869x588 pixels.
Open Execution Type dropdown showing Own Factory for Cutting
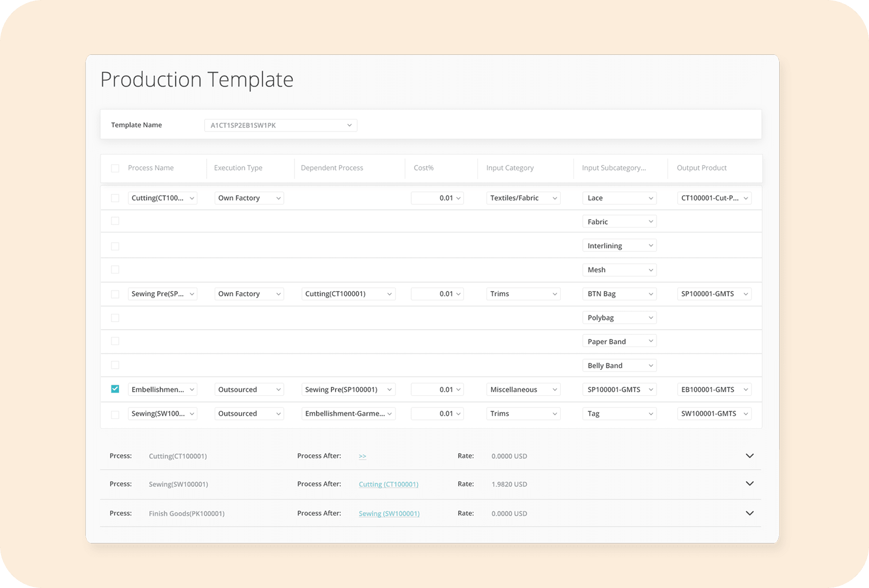click(249, 198)
